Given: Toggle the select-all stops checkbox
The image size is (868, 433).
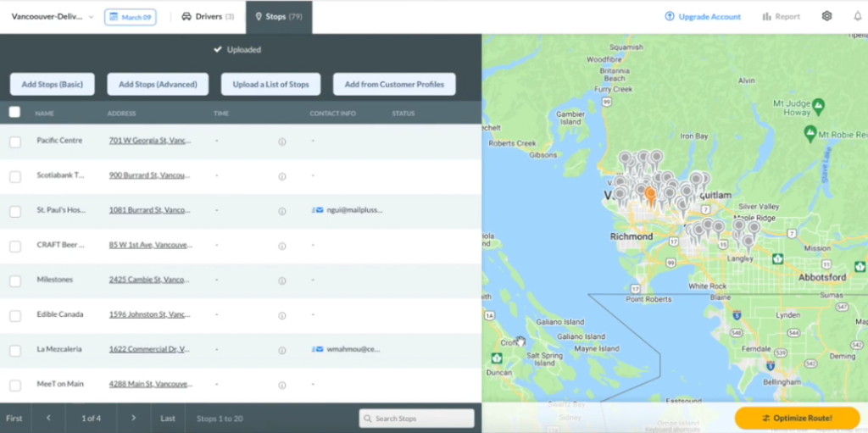Looking at the screenshot, I should click(15, 113).
